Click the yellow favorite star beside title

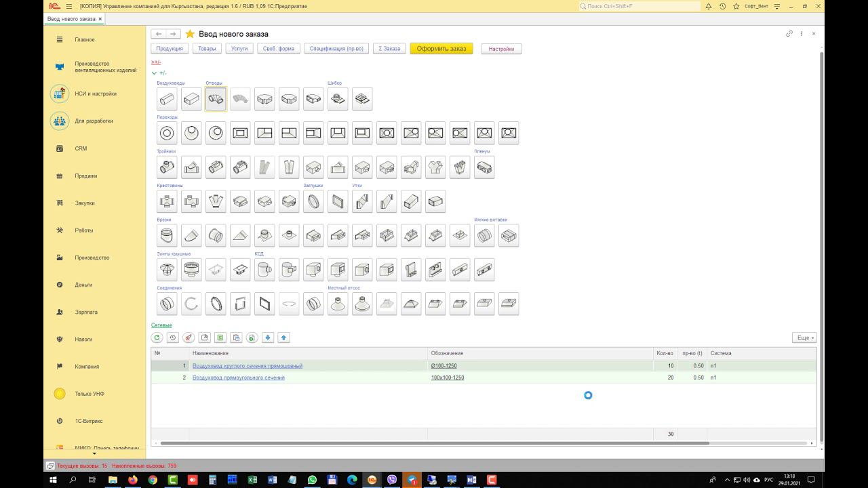click(190, 34)
